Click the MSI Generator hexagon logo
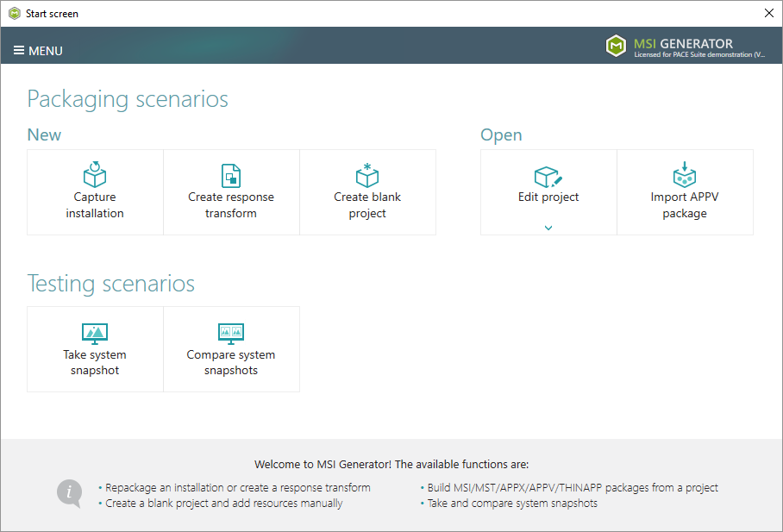Image resolution: width=783 pixels, height=532 pixels. pyautogui.click(x=616, y=46)
